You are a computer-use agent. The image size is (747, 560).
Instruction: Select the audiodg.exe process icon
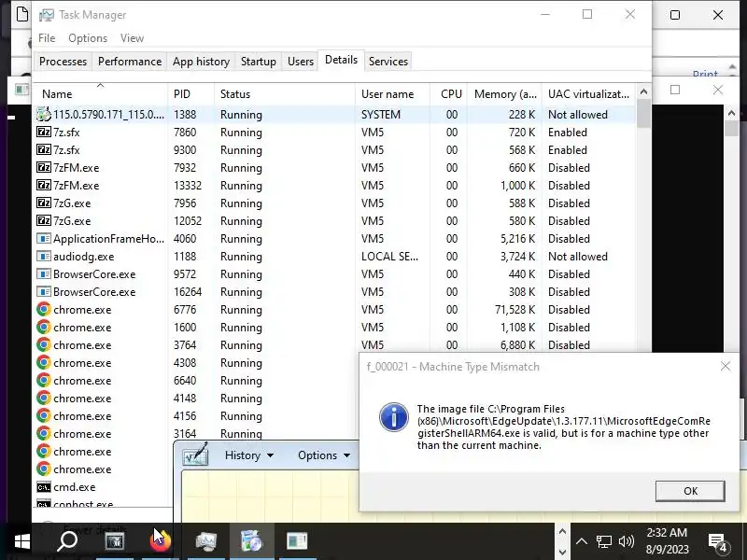point(44,256)
